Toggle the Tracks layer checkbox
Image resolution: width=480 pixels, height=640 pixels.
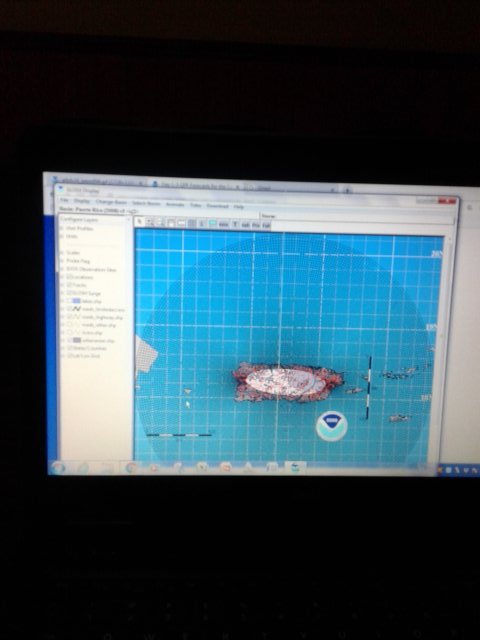(69, 285)
